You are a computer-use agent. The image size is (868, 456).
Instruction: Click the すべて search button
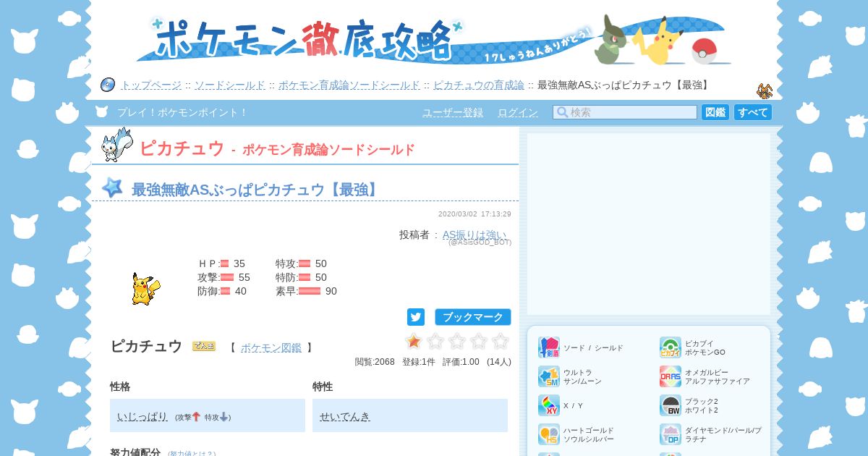(x=753, y=112)
